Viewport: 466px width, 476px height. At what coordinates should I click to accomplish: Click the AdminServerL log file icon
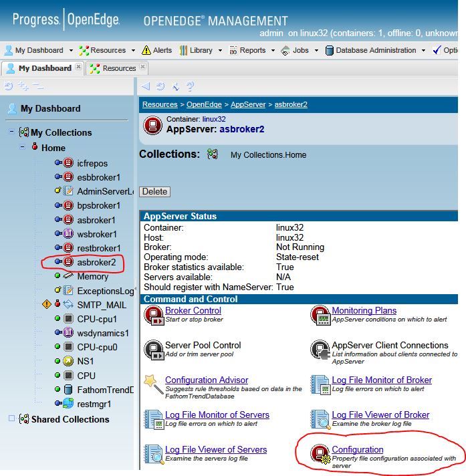(68, 191)
